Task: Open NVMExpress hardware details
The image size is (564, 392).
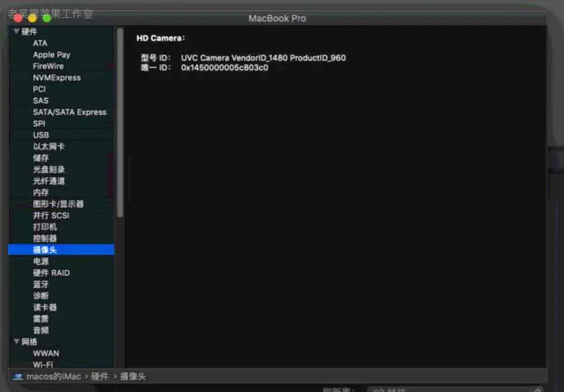Action: tap(57, 78)
